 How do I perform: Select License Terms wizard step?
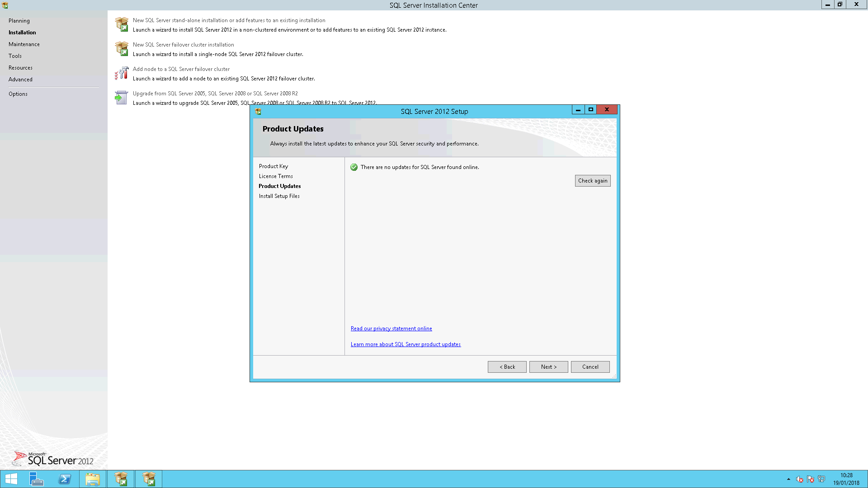276,176
